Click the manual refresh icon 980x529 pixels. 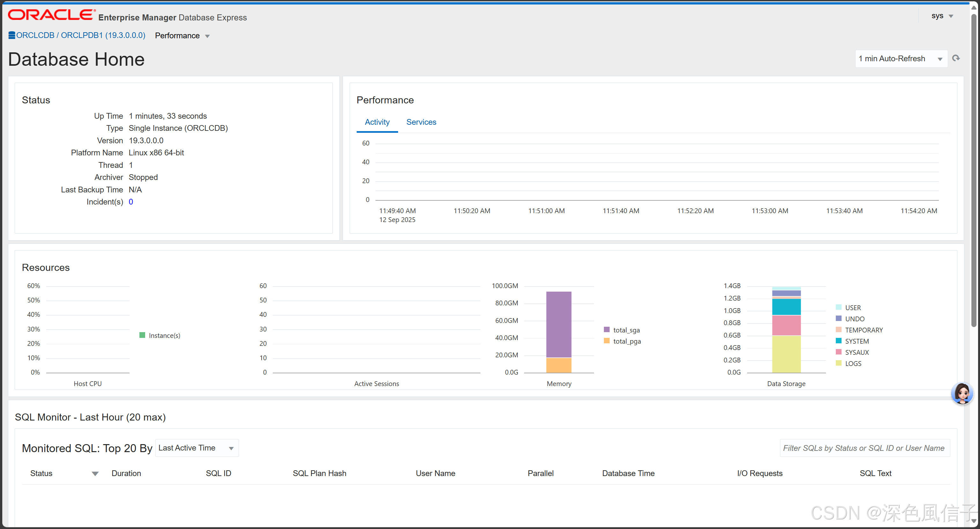point(956,58)
